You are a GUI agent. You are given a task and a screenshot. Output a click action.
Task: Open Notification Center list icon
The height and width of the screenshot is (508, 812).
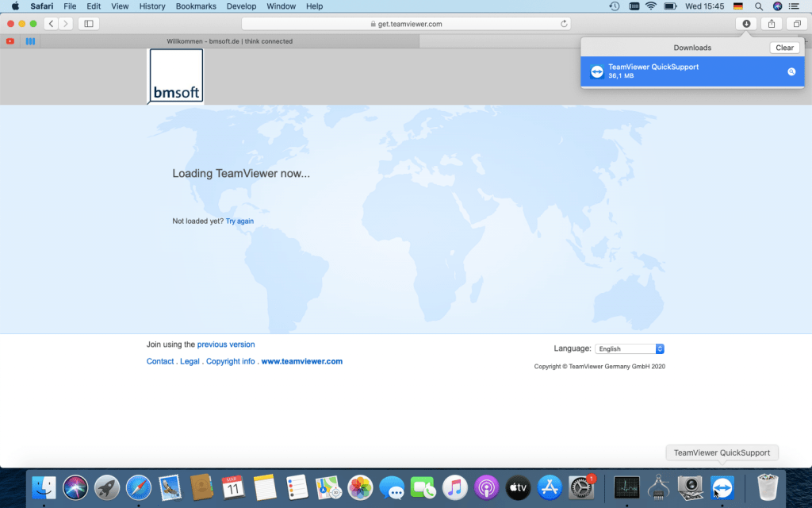pos(794,6)
